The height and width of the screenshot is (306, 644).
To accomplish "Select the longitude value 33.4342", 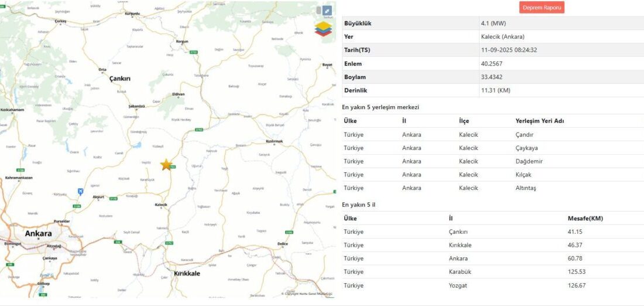I will (x=492, y=77).
